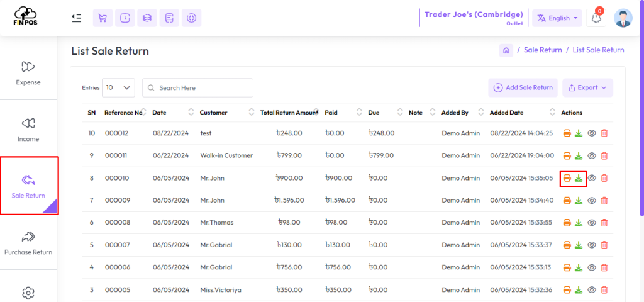Open settings gear in the sidebar
Image resolution: width=644 pixels, height=302 pixels.
[28, 293]
